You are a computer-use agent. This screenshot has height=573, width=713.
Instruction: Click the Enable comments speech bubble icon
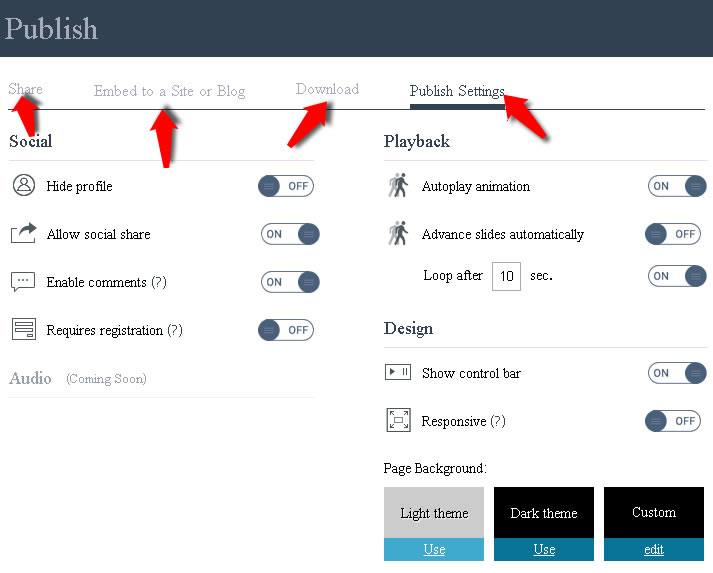23,282
